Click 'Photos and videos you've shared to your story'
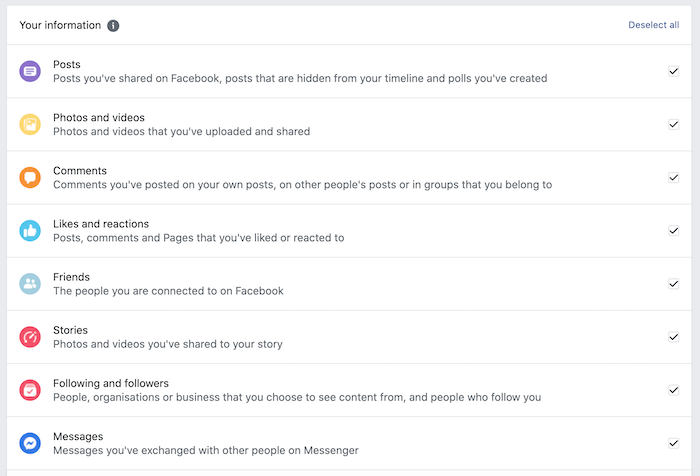 (x=168, y=344)
